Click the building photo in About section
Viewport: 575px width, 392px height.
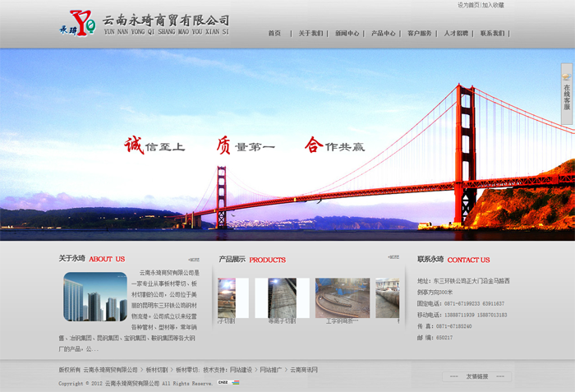(x=94, y=297)
